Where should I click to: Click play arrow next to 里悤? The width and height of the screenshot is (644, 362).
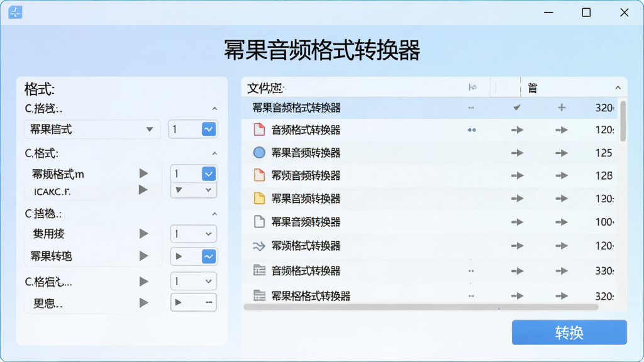(x=143, y=303)
